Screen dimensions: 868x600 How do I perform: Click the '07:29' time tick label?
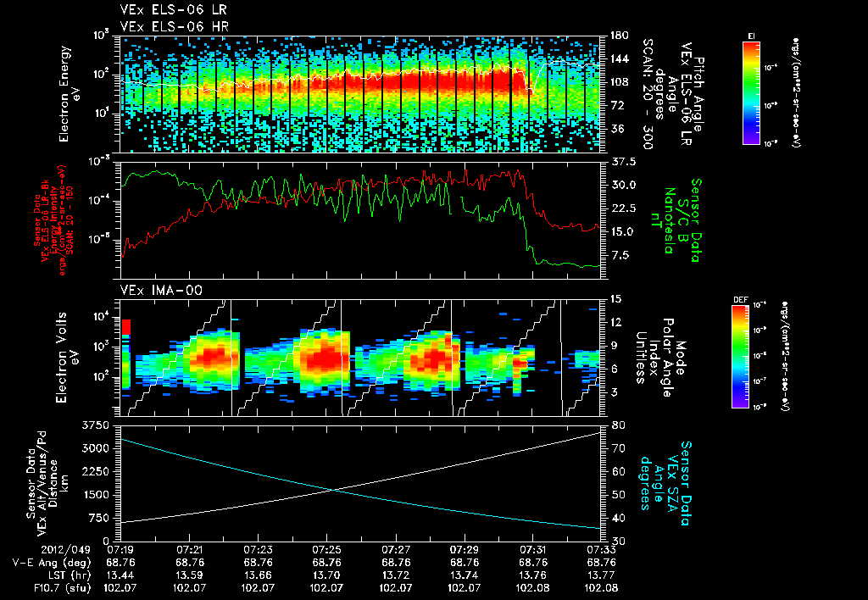click(x=465, y=549)
